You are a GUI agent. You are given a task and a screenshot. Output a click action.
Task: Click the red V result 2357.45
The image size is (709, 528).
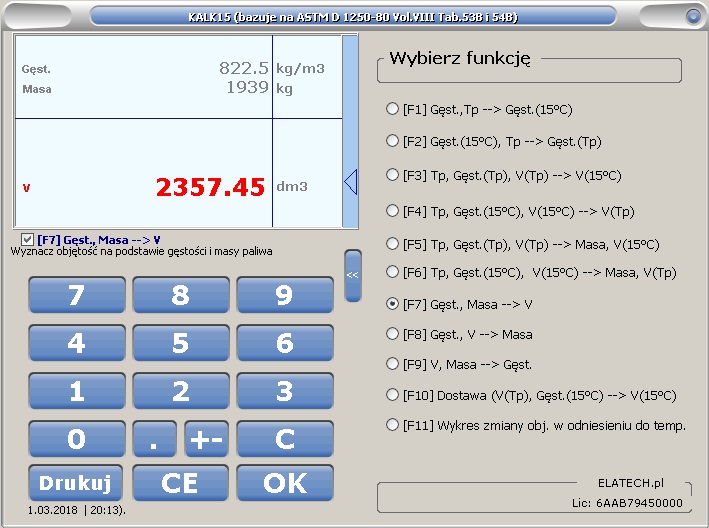[210, 187]
